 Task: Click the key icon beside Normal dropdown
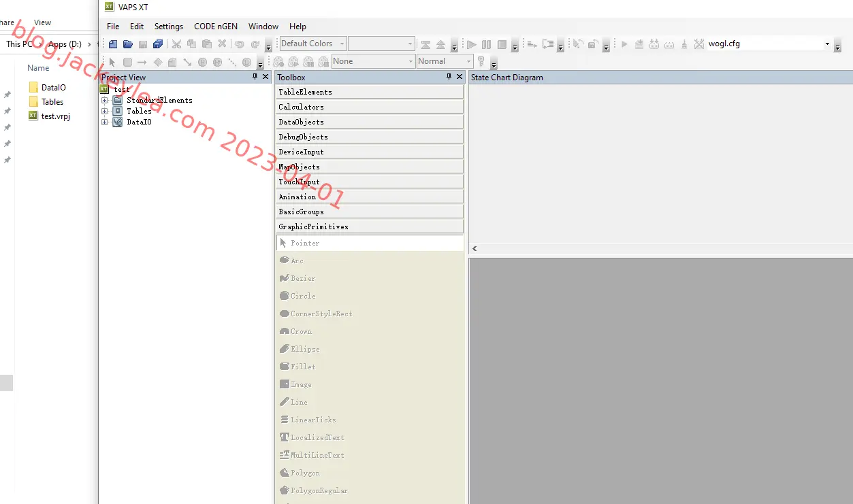(481, 62)
